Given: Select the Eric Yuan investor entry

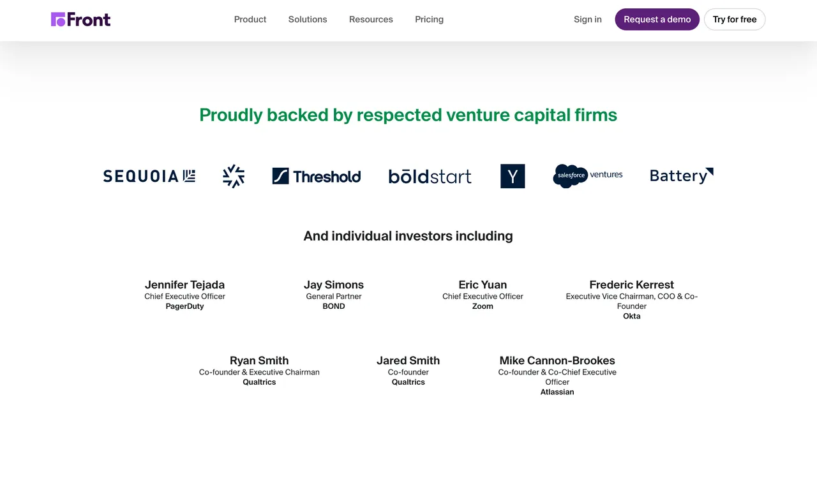Looking at the screenshot, I should [483, 285].
